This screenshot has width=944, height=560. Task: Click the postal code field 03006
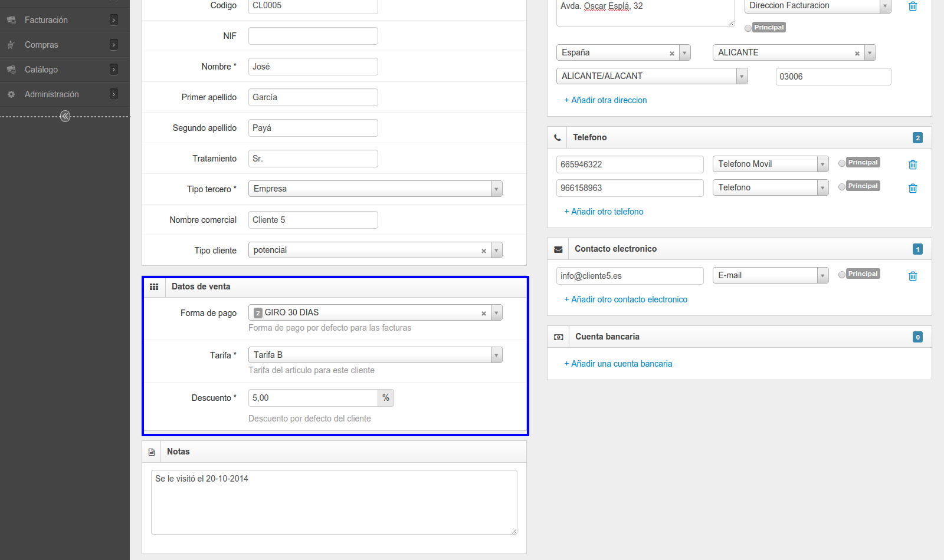[x=833, y=77]
